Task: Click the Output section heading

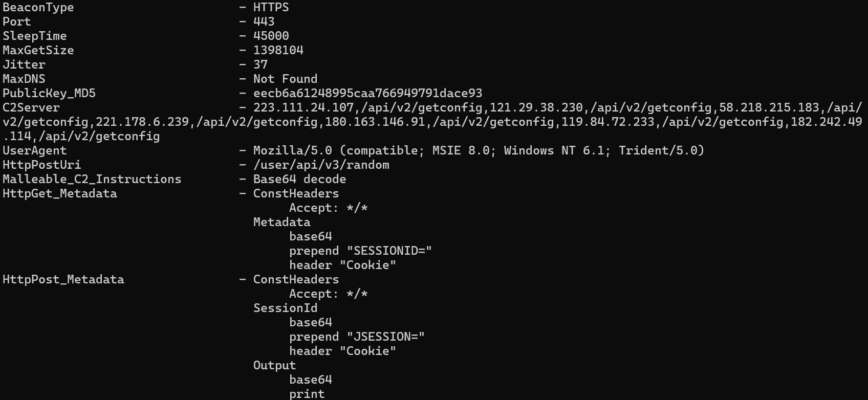Action: click(274, 366)
